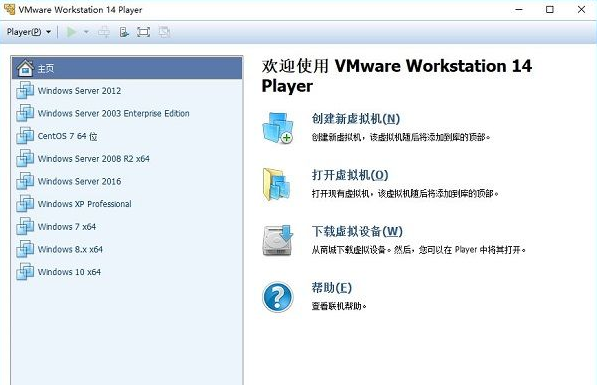Select Windows 7 x64 virtual machine

tap(127, 227)
